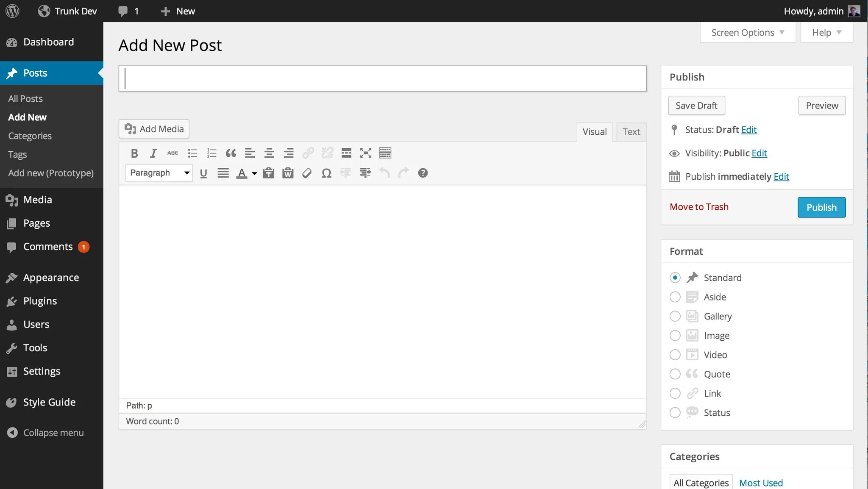
Task: Switch to the Text editor tab
Action: pyautogui.click(x=631, y=132)
